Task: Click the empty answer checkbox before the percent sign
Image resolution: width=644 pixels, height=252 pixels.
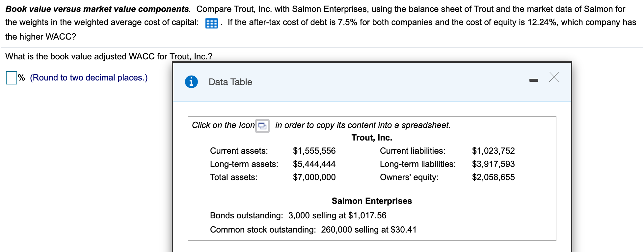Action: coord(11,78)
